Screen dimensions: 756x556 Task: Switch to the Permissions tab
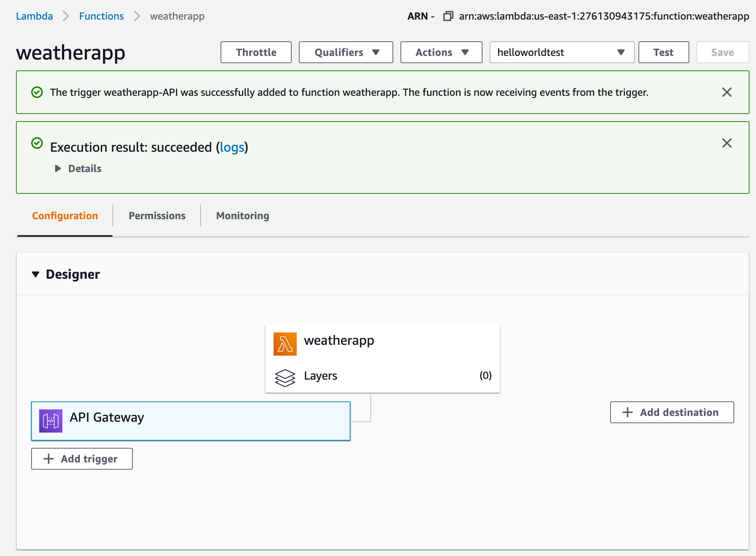(157, 216)
